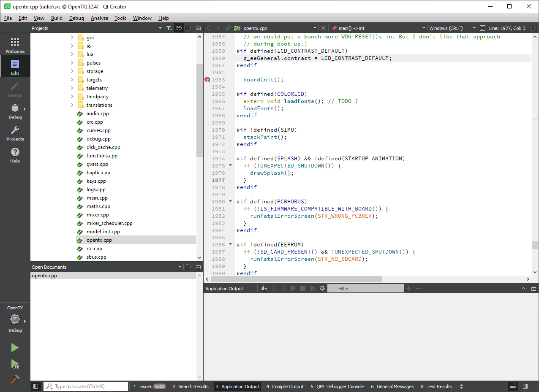Start debugging using the debug-play icon
This screenshot has width=539, height=392.
point(15,364)
